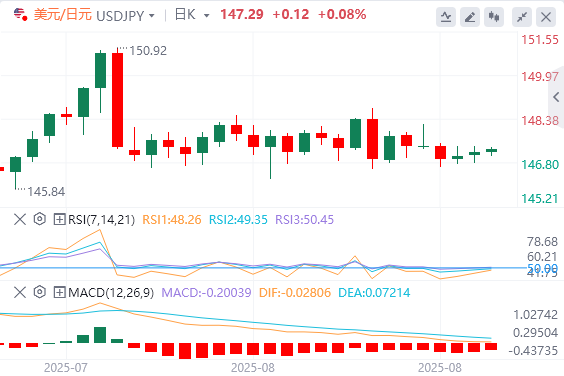The width and height of the screenshot is (564, 376).
Task: Click the 78.68 RSI axis label
Action: (542, 241)
